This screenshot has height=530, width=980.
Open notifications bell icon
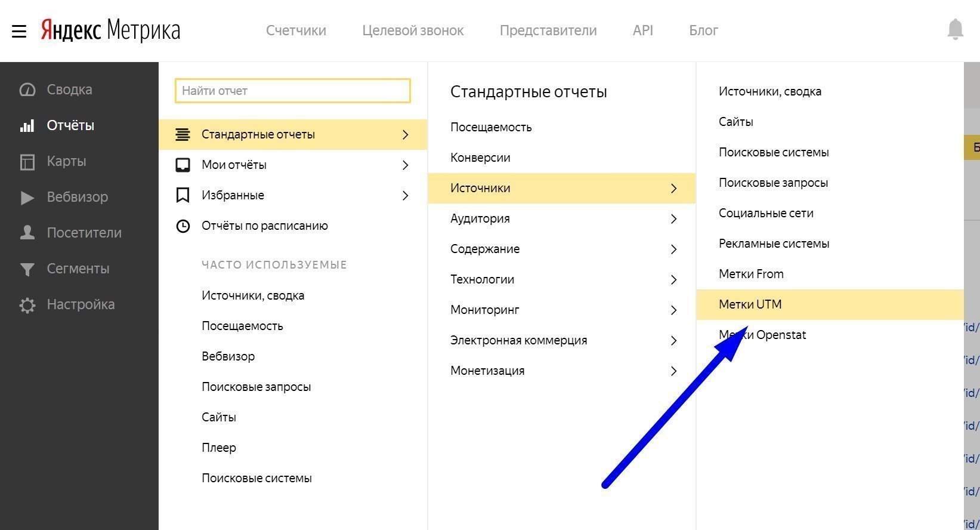tap(955, 30)
